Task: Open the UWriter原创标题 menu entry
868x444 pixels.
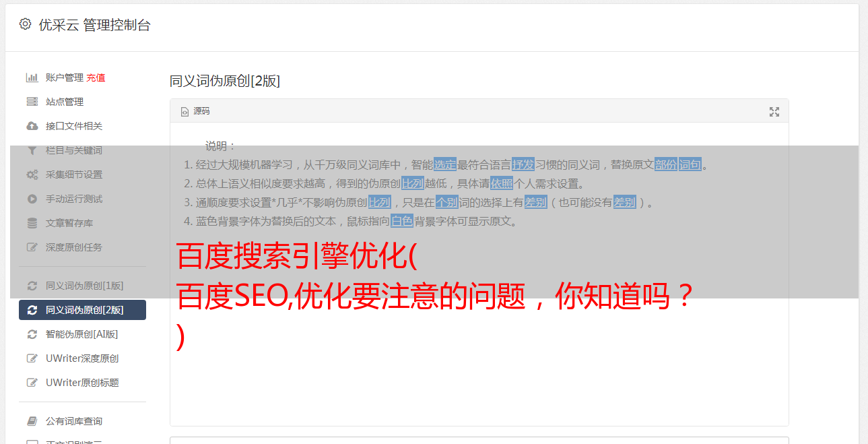Action: point(82,383)
